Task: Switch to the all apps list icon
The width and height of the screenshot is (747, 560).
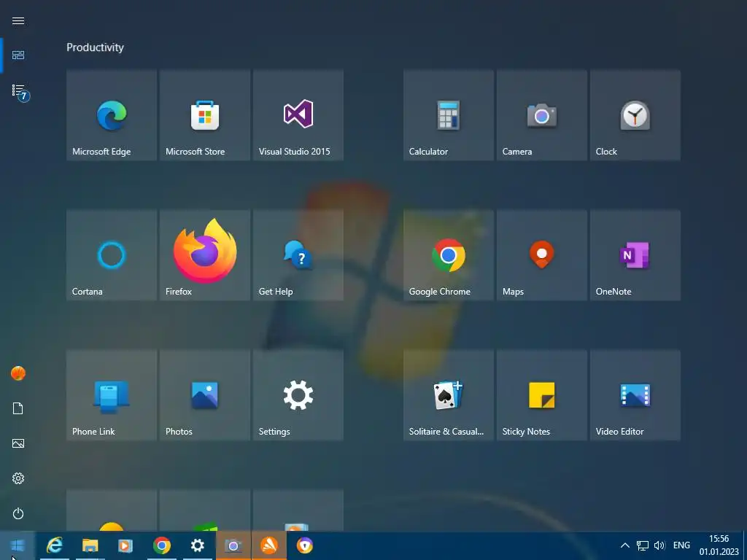Action: pos(19,91)
